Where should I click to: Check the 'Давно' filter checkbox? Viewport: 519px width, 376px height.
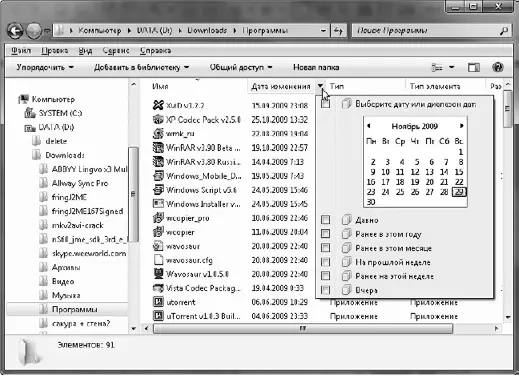click(x=325, y=220)
